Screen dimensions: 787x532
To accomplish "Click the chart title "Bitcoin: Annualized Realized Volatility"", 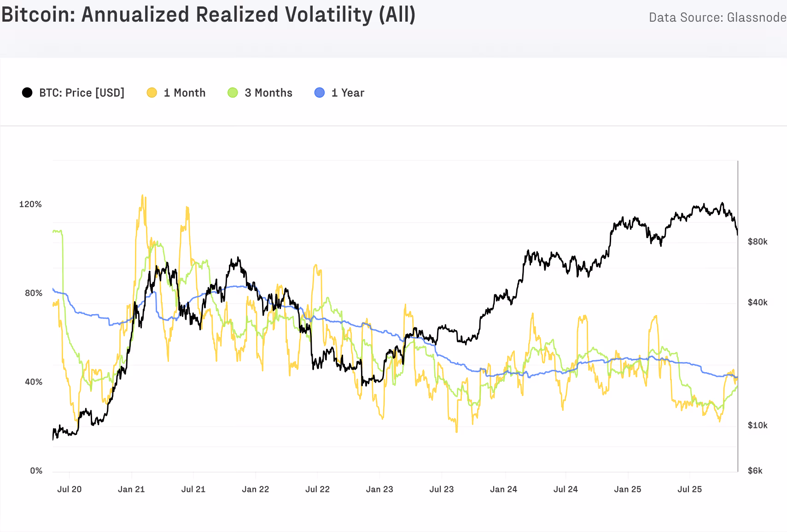I will click(x=208, y=15).
